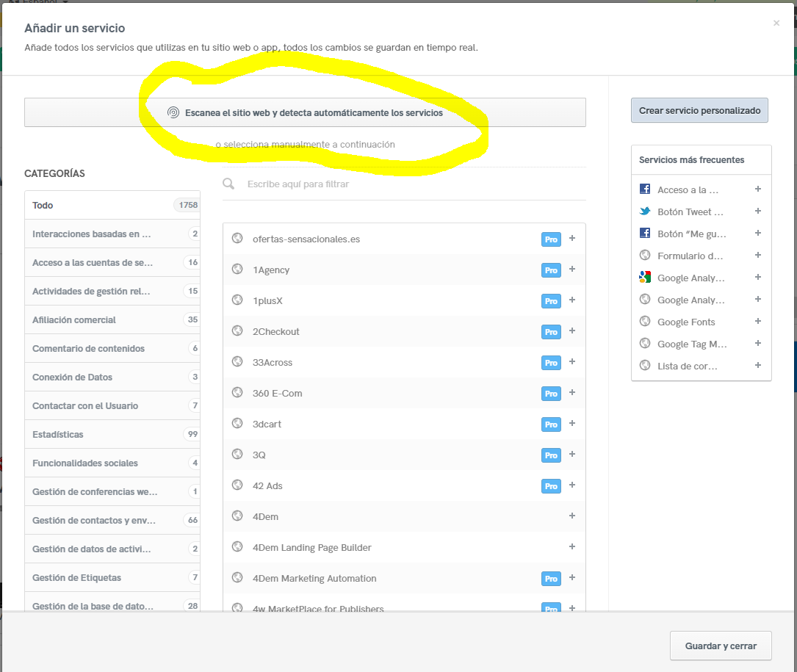Screen dimensions: 797x672
Task: Click the Facebook icon for Acceso a la
Action: coord(645,189)
